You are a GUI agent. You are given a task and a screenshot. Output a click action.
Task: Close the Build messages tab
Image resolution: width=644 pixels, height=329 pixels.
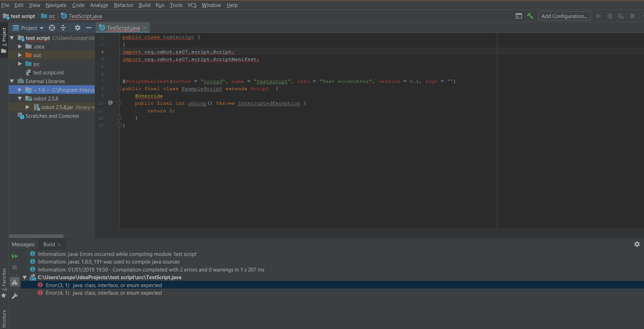(60, 244)
